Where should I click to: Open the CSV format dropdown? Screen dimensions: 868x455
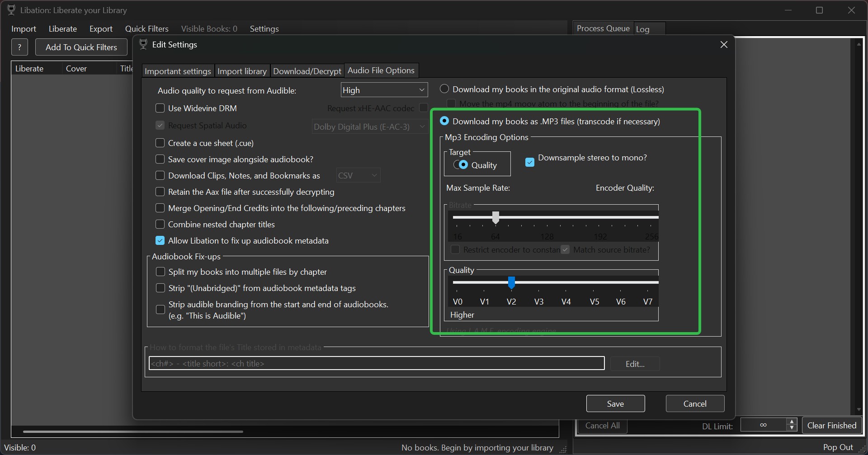point(358,175)
